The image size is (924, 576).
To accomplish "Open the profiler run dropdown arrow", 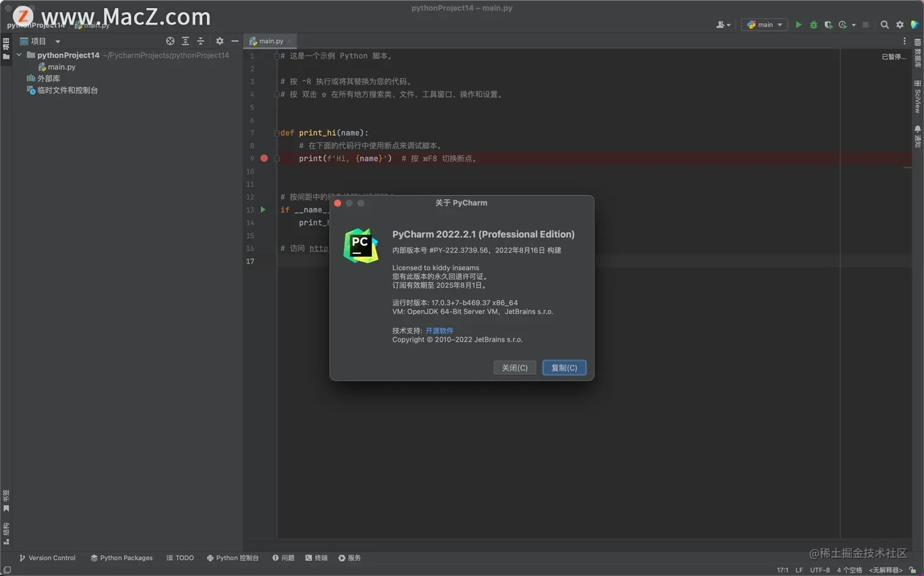I will [x=854, y=25].
